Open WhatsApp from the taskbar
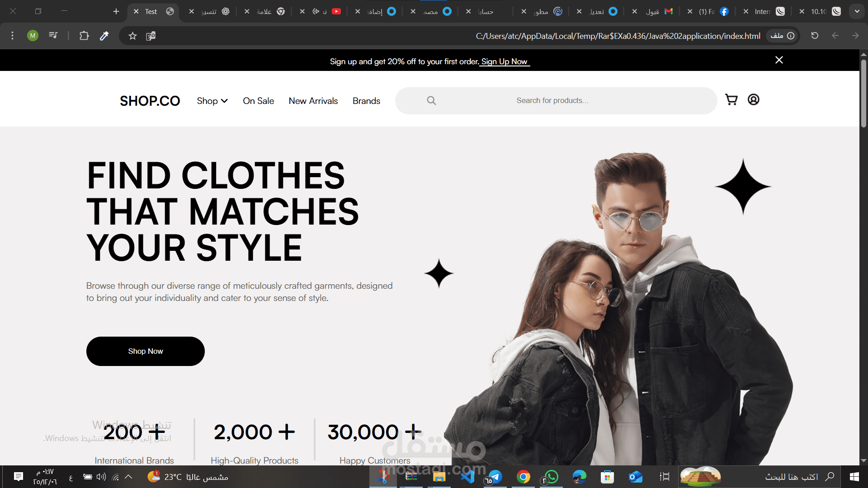Image resolution: width=868 pixels, height=488 pixels. tap(551, 477)
